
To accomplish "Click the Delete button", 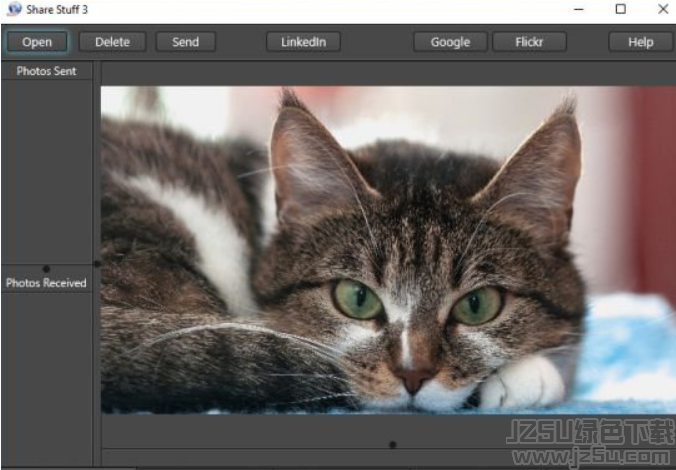I will coord(113,42).
